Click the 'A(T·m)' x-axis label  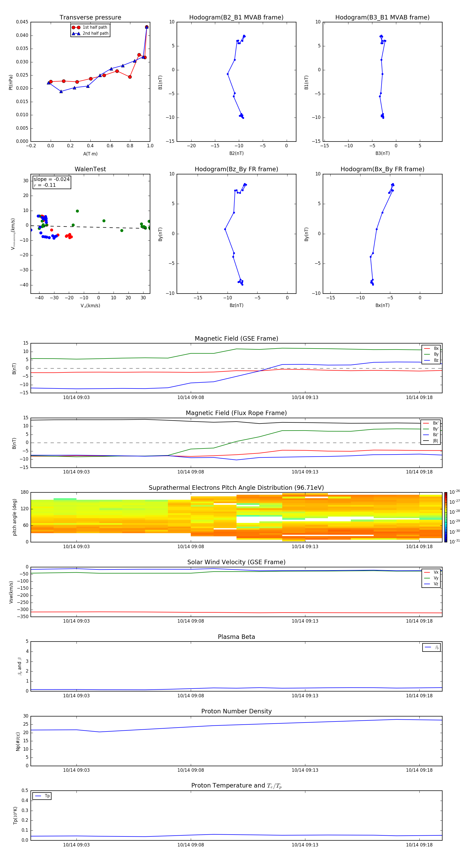coord(90,154)
